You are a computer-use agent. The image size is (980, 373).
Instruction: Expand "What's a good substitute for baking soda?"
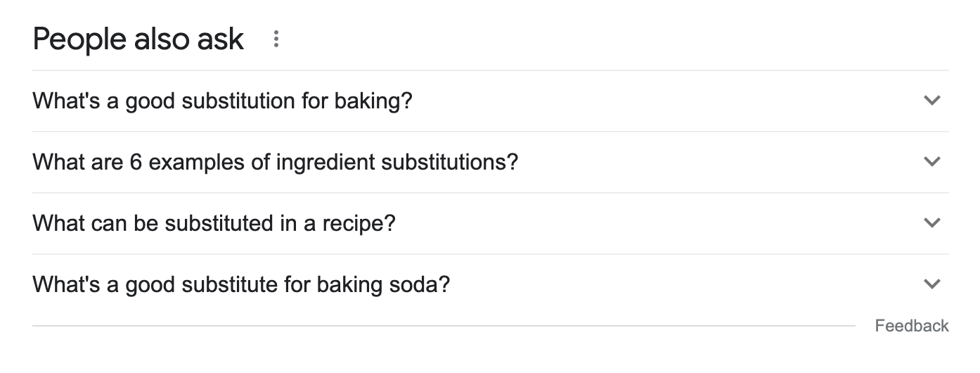pos(240,285)
